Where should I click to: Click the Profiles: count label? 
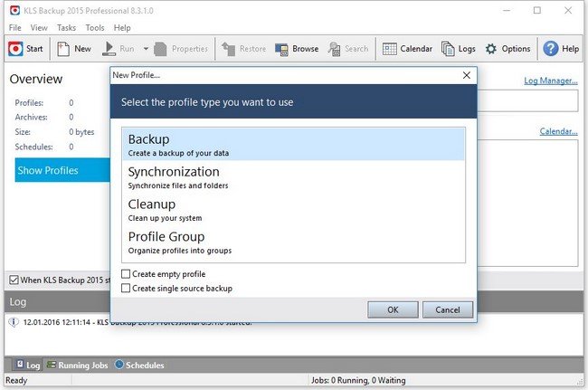tap(29, 103)
